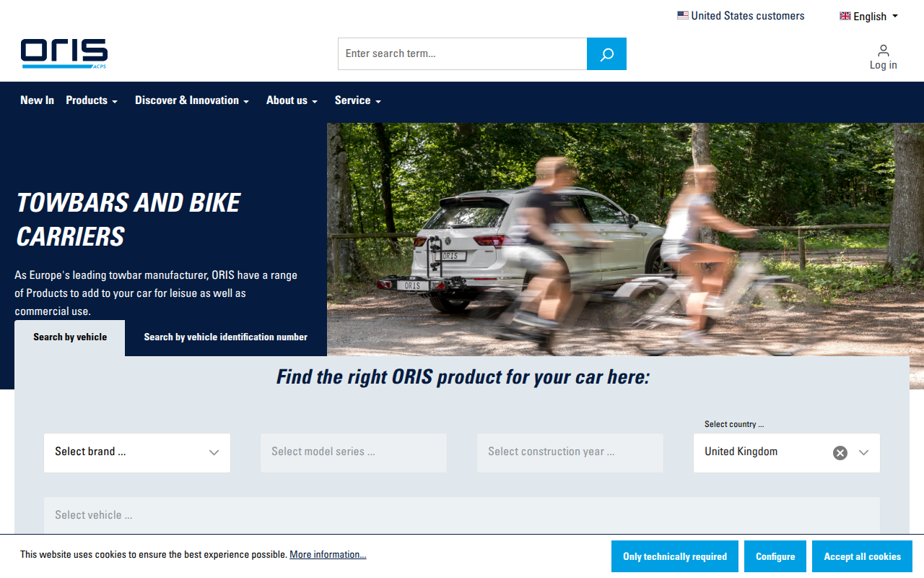The image size is (924, 578).
Task: Click the Select model series field
Action: (354, 453)
